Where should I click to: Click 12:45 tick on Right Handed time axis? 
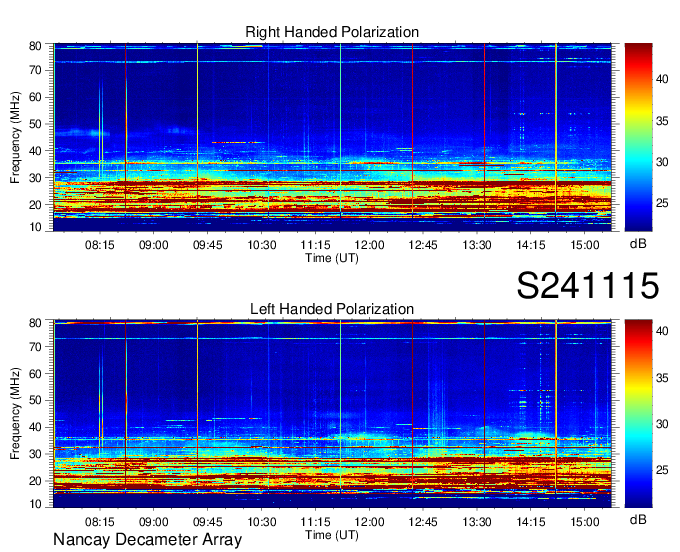(x=423, y=245)
